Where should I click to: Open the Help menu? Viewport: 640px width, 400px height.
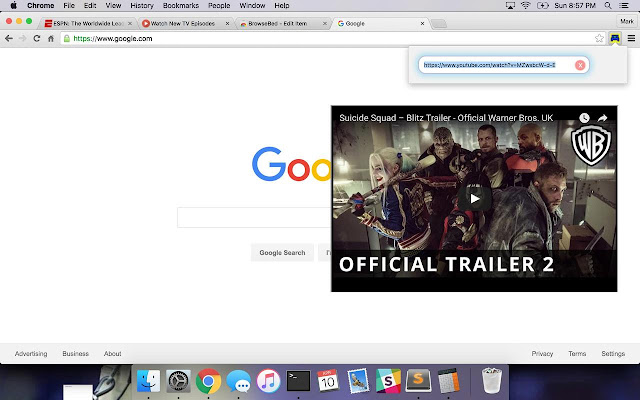coord(282,5)
